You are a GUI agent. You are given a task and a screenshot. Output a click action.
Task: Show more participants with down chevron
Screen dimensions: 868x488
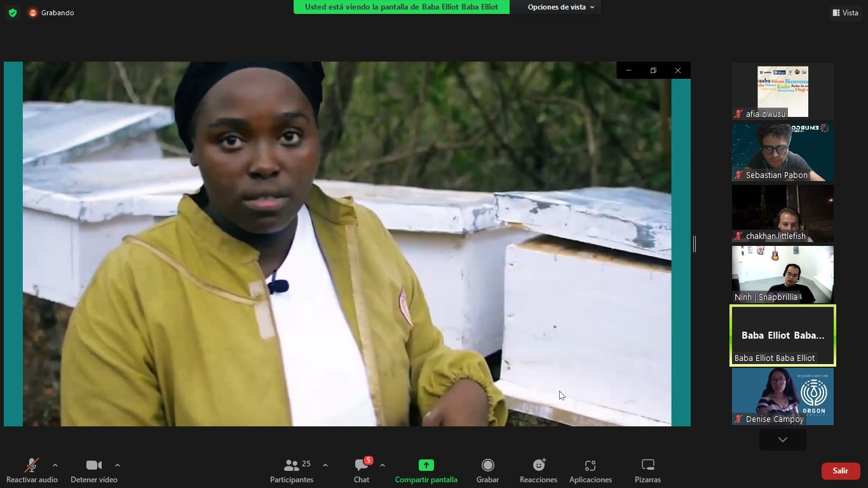pyautogui.click(x=783, y=440)
